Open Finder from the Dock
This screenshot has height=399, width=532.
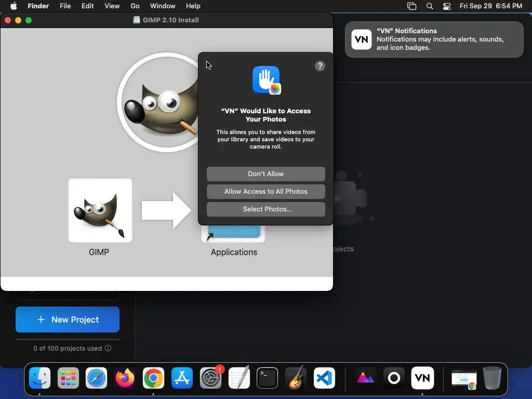[39, 378]
